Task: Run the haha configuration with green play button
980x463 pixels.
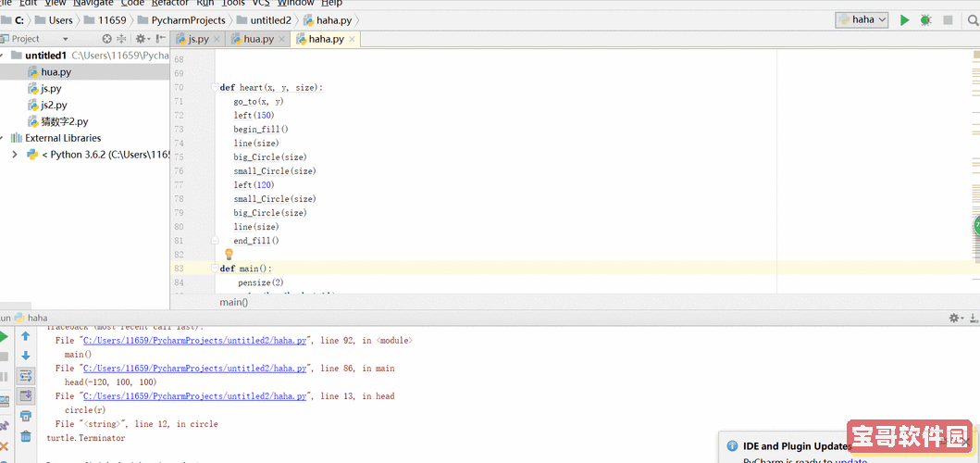Action: [x=904, y=20]
